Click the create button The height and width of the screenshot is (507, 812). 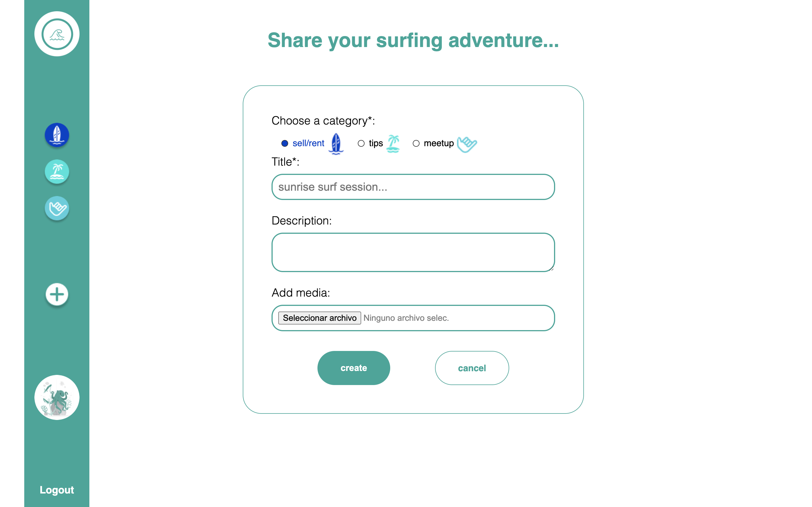[x=354, y=368]
